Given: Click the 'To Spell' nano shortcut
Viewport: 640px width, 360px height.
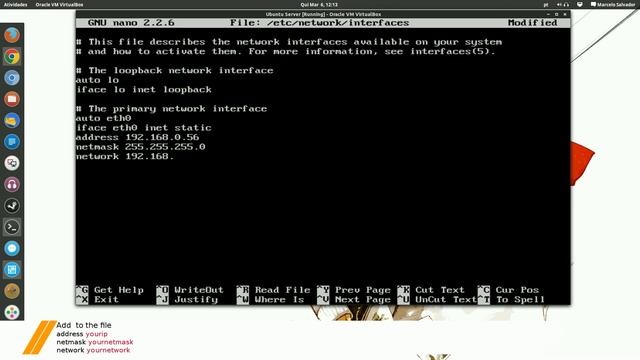Looking at the screenshot, I should (511, 300).
